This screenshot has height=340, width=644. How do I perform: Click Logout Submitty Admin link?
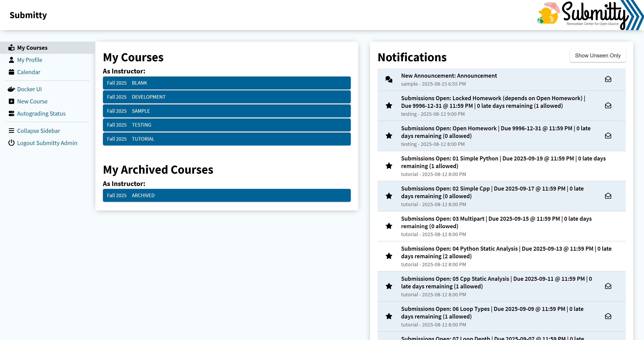pyautogui.click(x=47, y=143)
